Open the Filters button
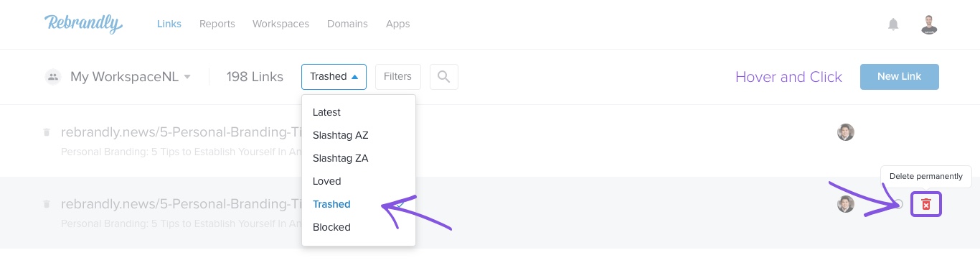The width and height of the screenshot is (980, 263). tap(398, 76)
